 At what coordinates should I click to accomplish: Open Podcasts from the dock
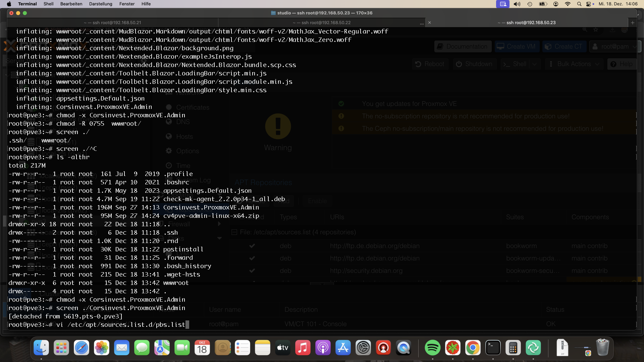click(x=323, y=348)
